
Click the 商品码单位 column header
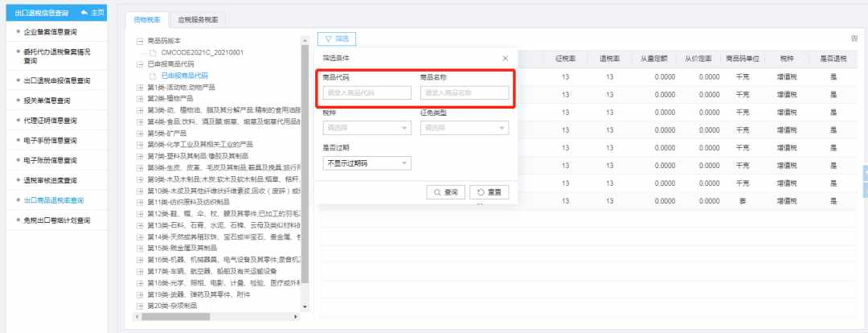743,59
